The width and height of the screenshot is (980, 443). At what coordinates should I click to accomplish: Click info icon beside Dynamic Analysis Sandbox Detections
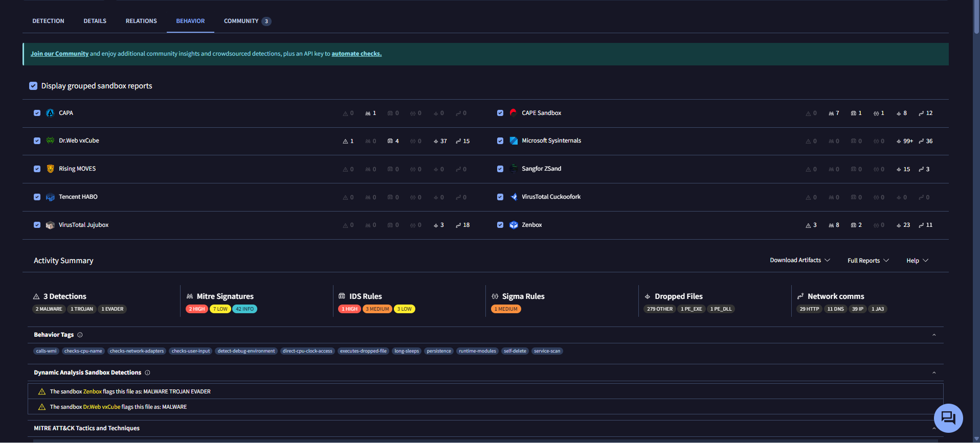[x=147, y=372]
